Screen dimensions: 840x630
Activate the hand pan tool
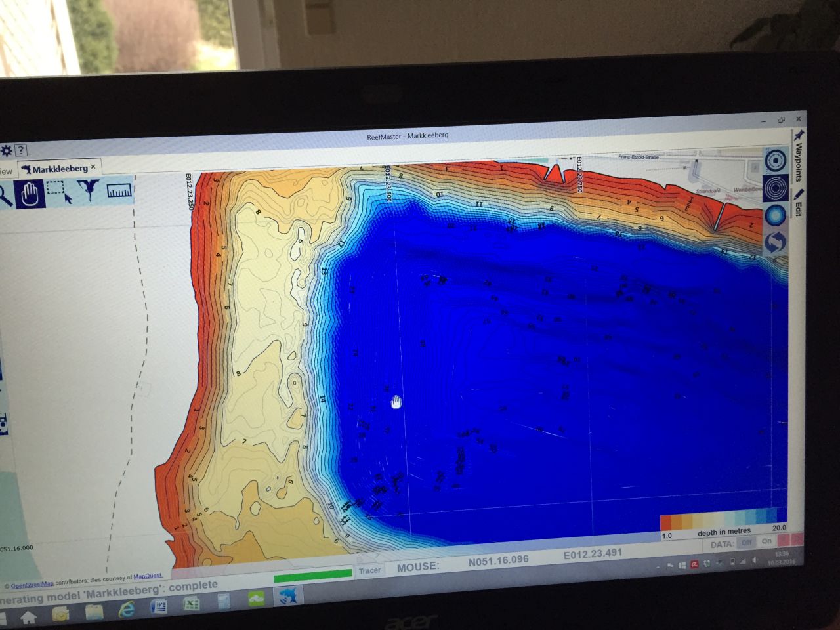tap(30, 194)
